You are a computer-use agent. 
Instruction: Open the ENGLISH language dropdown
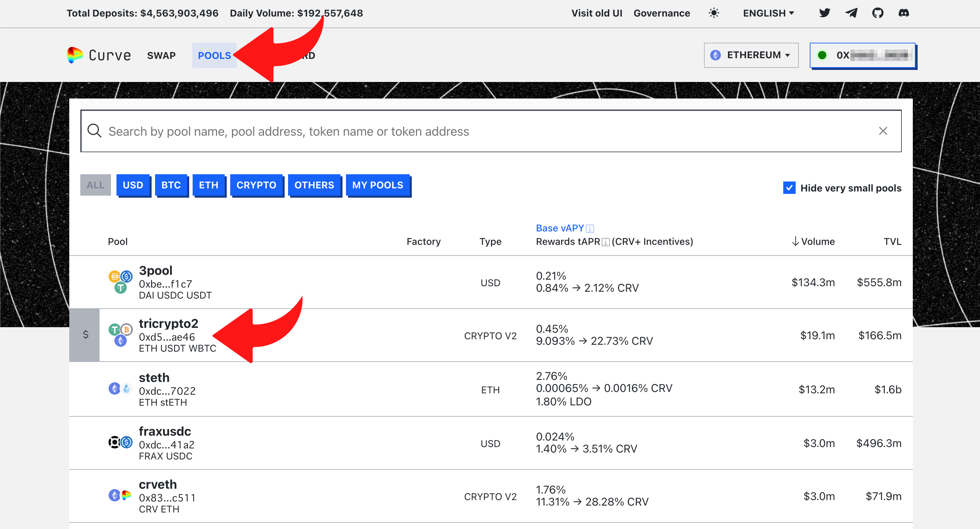(x=768, y=13)
